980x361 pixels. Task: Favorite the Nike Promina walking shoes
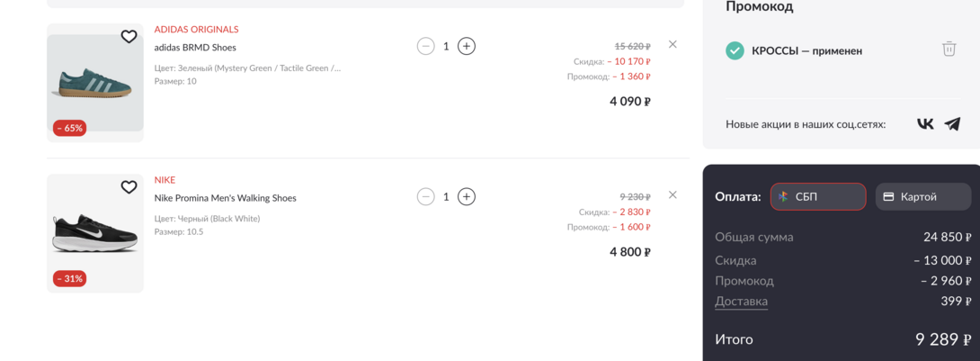[x=129, y=187]
